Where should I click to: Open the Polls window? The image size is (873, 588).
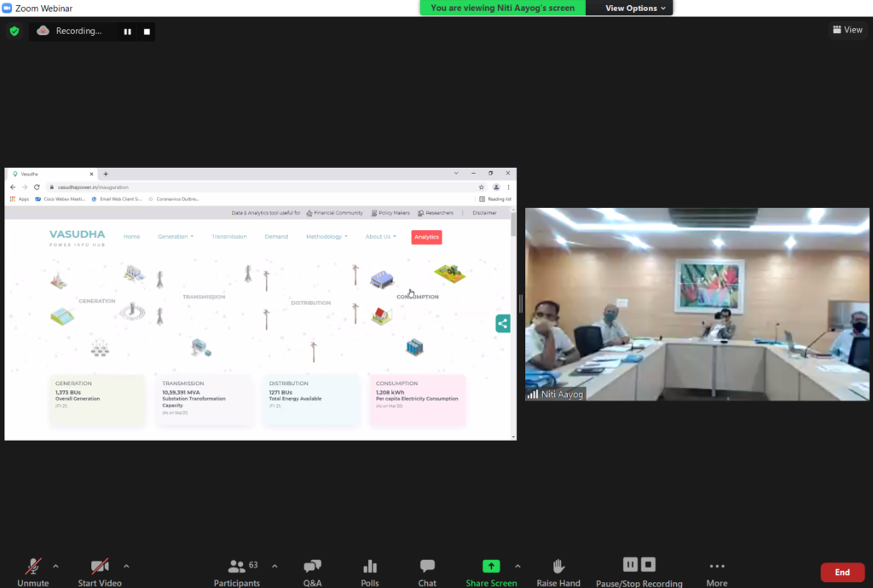(x=370, y=573)
